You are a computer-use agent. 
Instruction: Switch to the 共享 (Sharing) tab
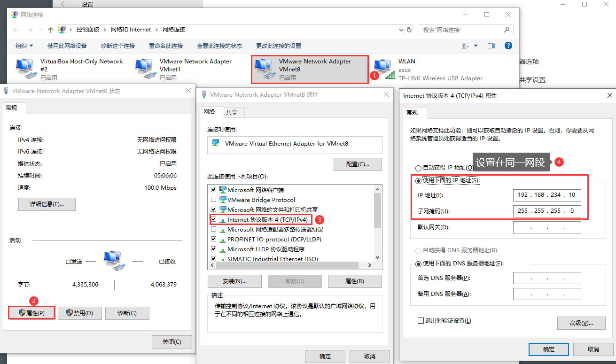232,112
